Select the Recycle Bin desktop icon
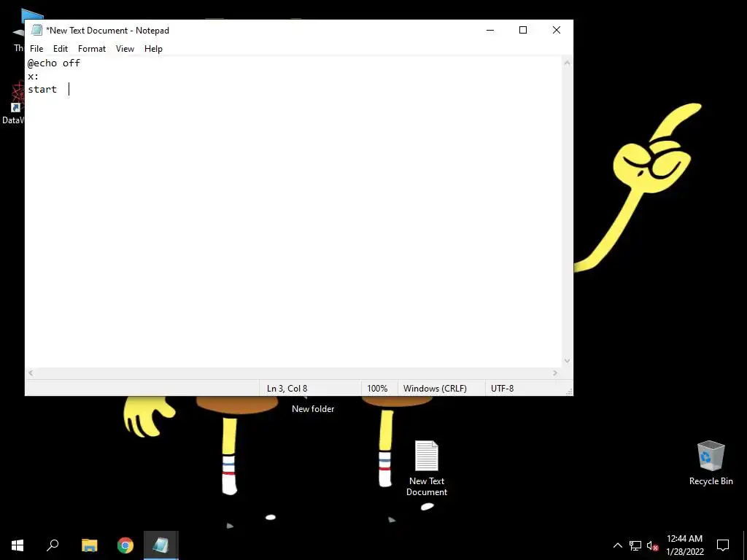The width and height of the screenshot is (747, 560). click(711, 463)
